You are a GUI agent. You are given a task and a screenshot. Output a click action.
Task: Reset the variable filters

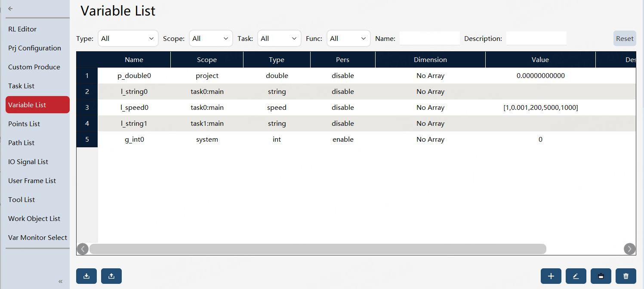(x=625, y=38)
